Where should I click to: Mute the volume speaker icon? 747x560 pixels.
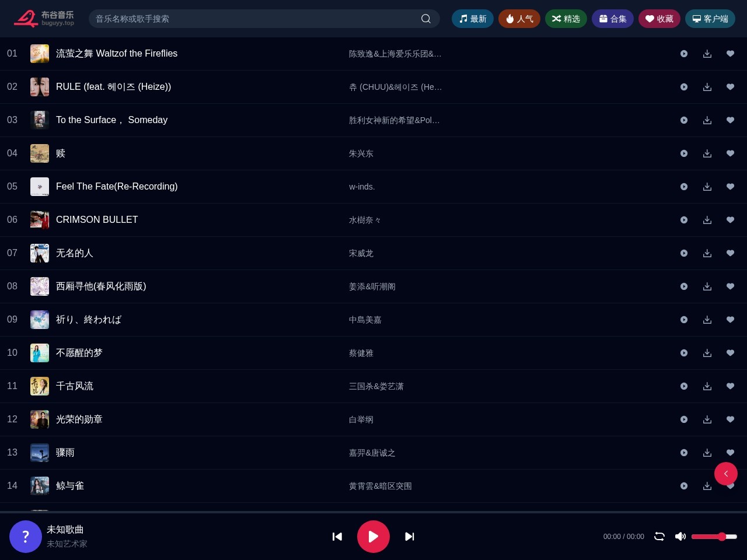pyautogui.click(x=680, y=537)
